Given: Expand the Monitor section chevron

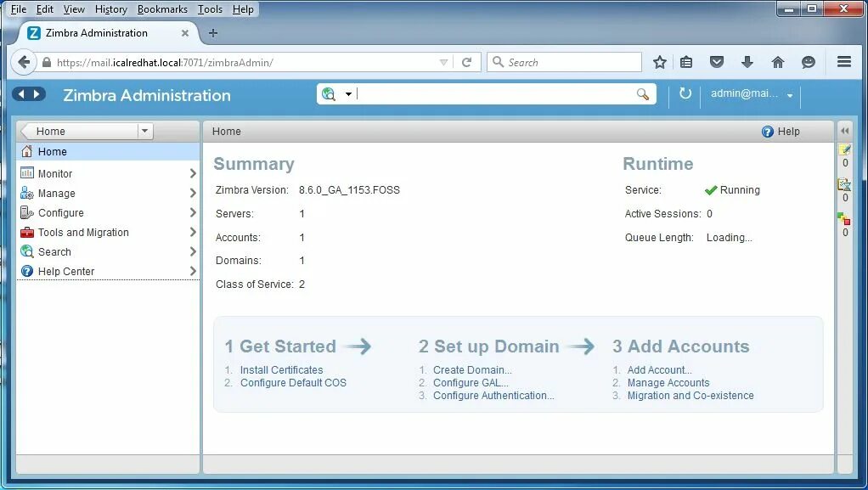Looking at the screenshot, I should tap(193, 173).
